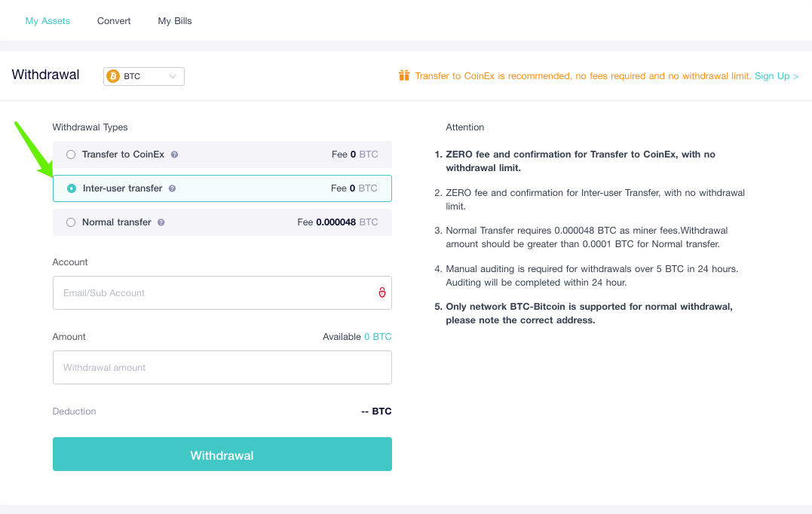This screenshot has height=514, width=812.
Task: Click help icon beside Normal transfer
Action: tap(161, 222)
